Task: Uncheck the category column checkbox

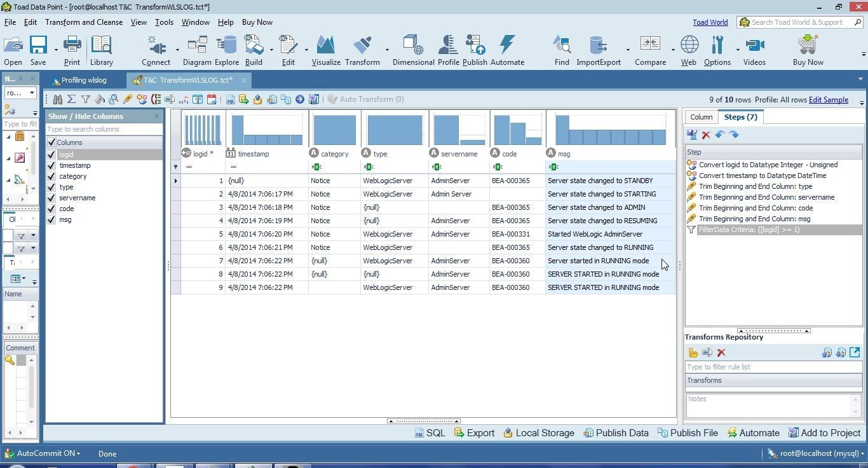Action: (x=51, y=176)
